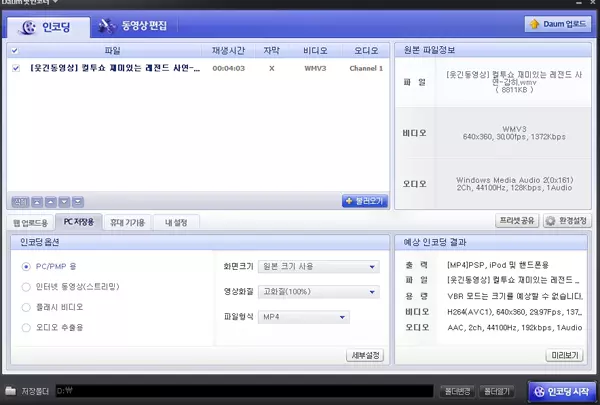Select the PC 저장용 tab
This screenshot has width=600, height=405.
(x=79, y=222)
